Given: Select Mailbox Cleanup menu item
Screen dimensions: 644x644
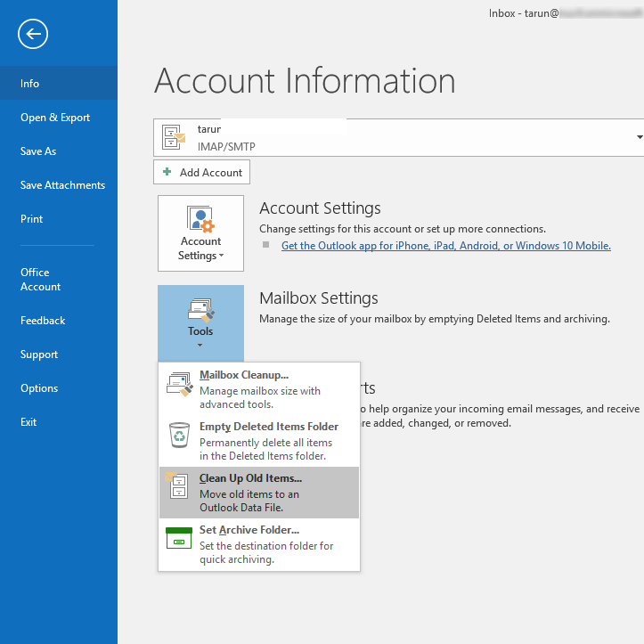Looking at the screenshot, I should (259, 388).
